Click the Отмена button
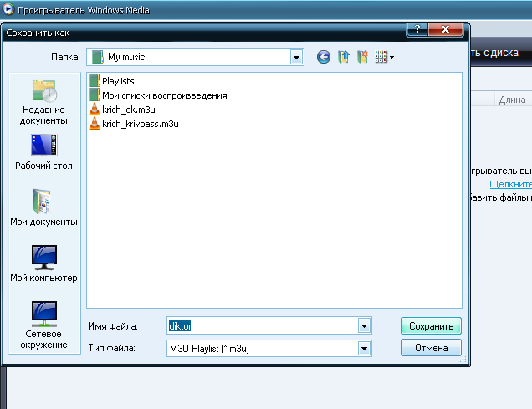This screenshot has height=409, width=532. (x=431, y=348)
